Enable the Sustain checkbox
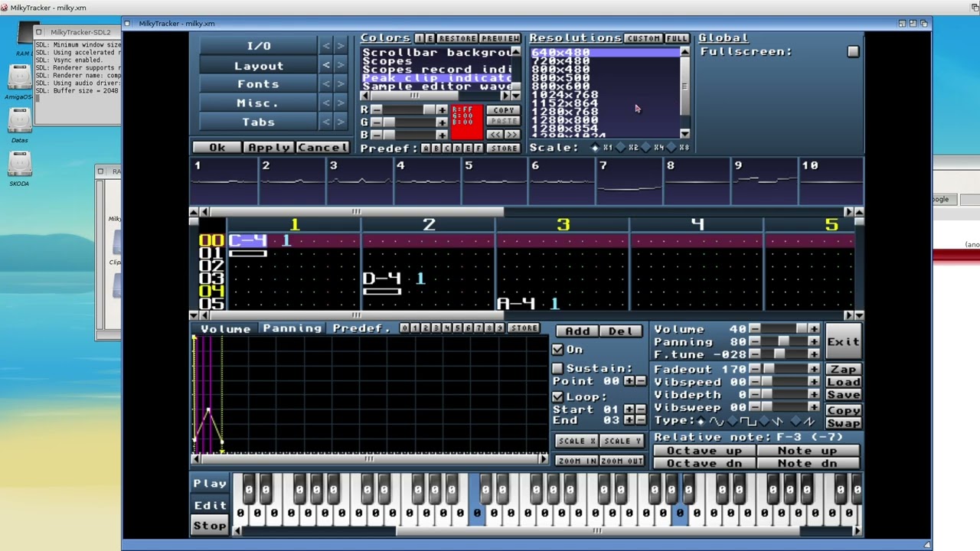The height and width of the screenshot is (551, 980). click(557, 368)
